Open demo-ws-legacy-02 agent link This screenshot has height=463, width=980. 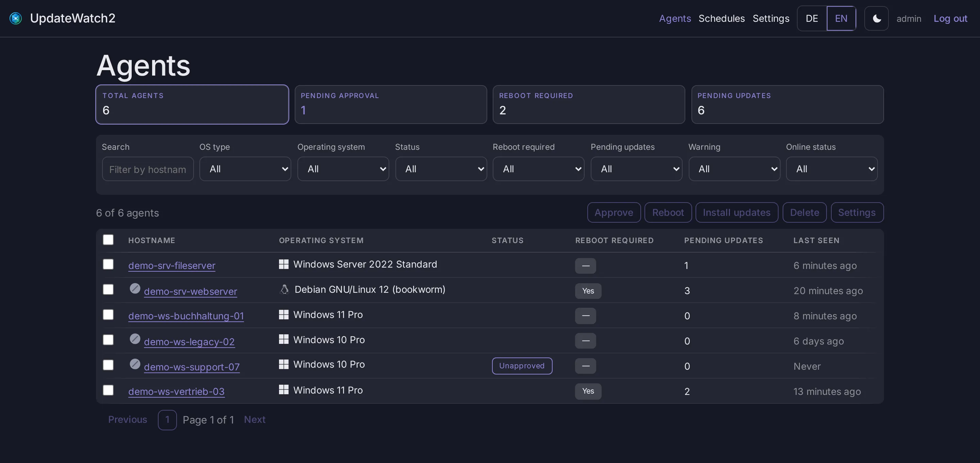click(x=190, y=341)
